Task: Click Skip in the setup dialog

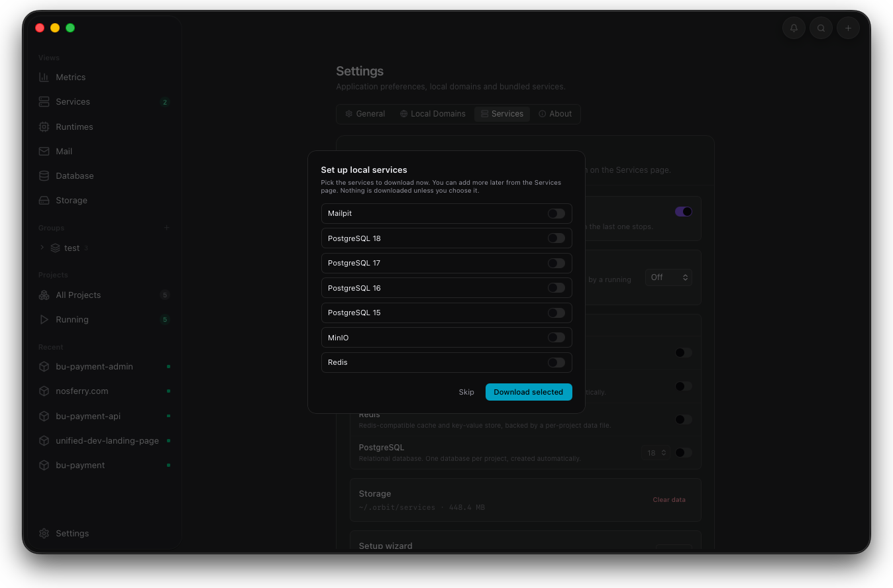Action: click(466, 392)
